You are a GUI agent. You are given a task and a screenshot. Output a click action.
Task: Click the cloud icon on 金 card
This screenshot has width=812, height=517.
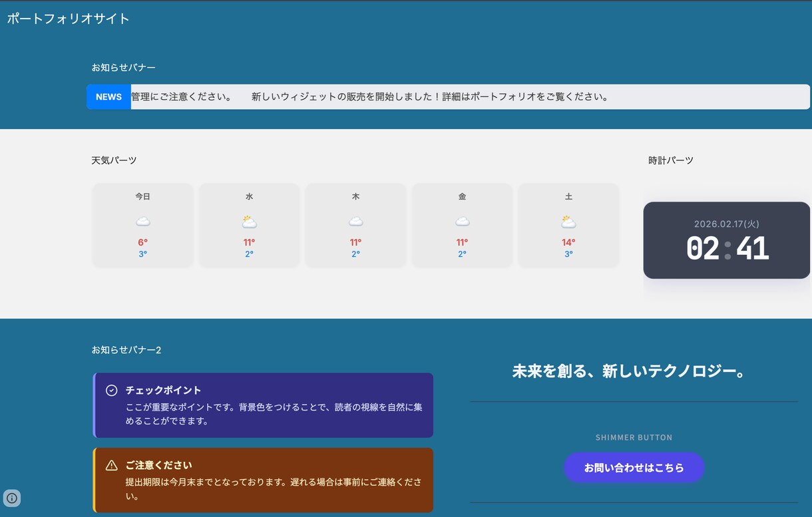462,222
